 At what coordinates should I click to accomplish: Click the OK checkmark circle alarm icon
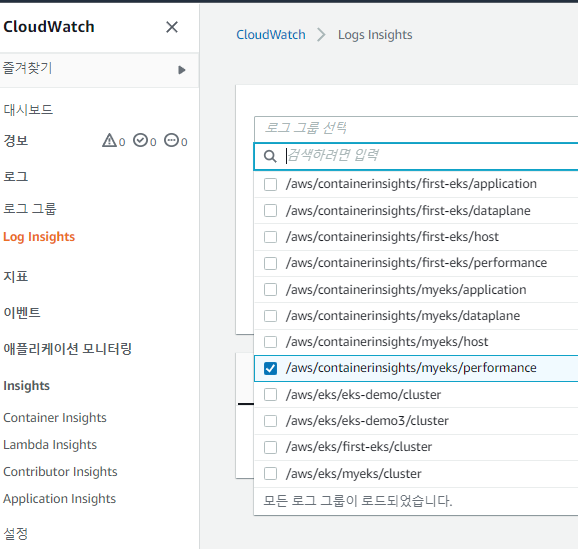coord(140,140)
